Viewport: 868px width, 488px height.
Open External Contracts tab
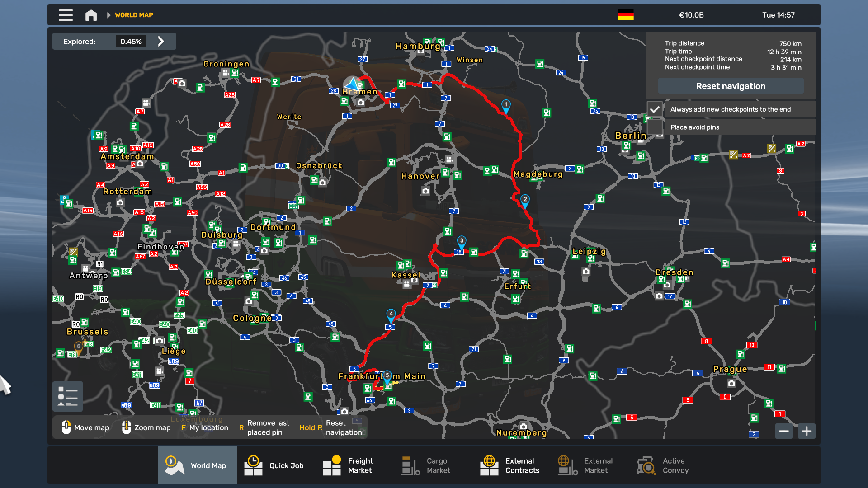coord(510,465)
